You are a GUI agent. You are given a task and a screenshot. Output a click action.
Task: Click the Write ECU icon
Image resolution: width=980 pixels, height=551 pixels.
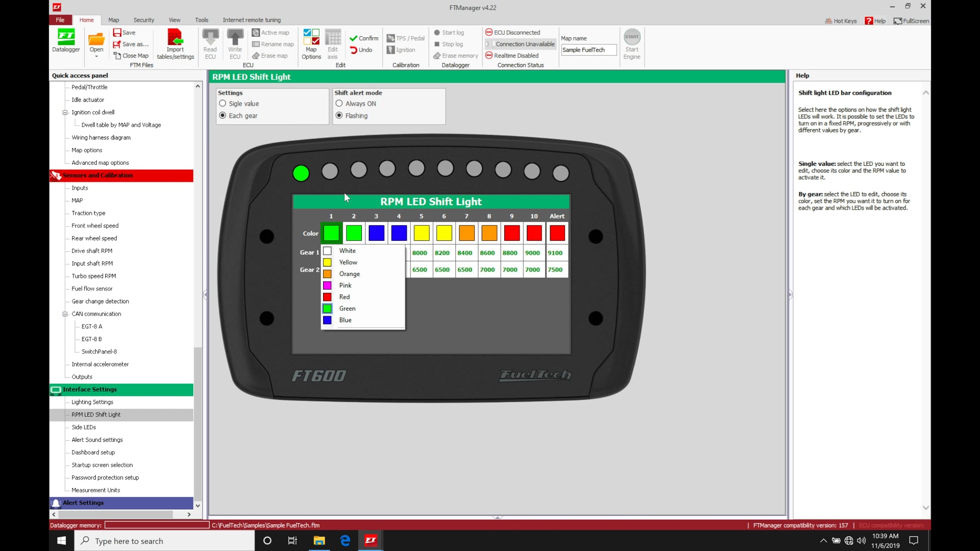pos(235,43)
